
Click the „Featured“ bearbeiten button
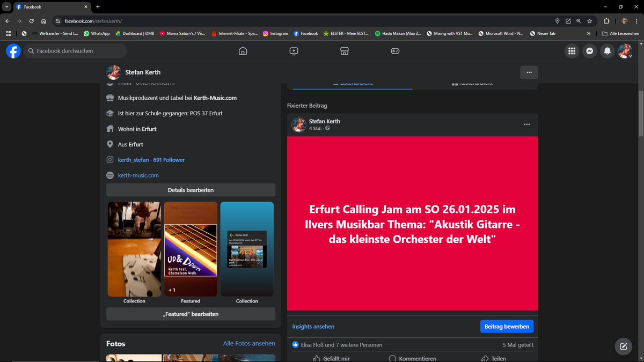(x=191, y=314)
